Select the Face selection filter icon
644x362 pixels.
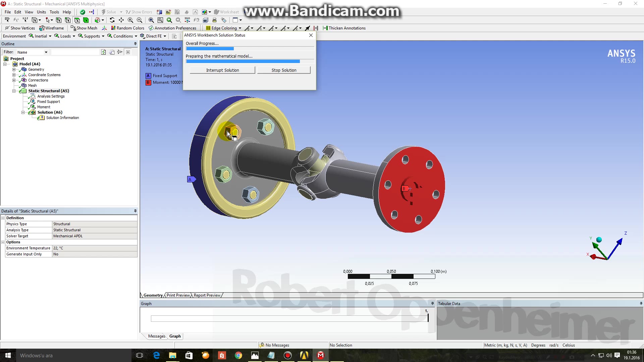77,20
